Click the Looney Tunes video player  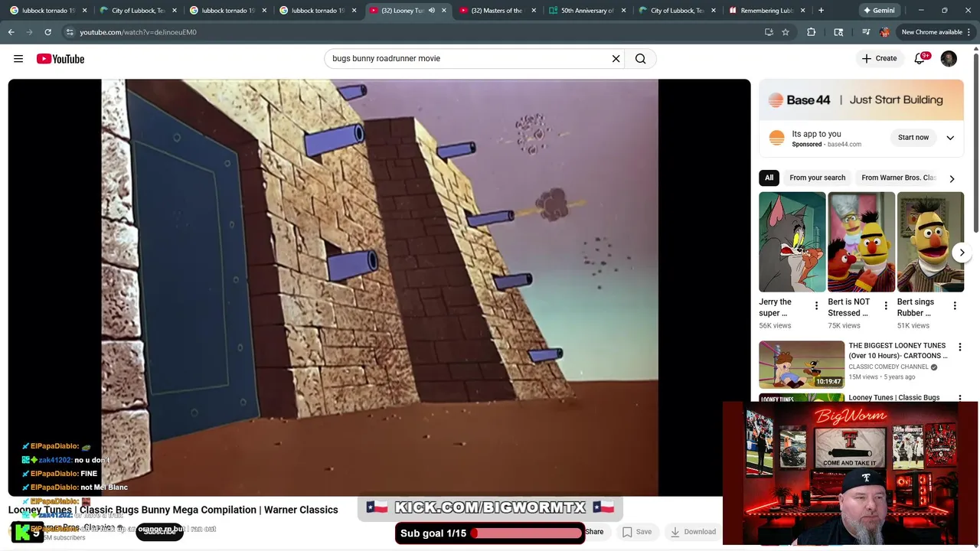(379, 288)
